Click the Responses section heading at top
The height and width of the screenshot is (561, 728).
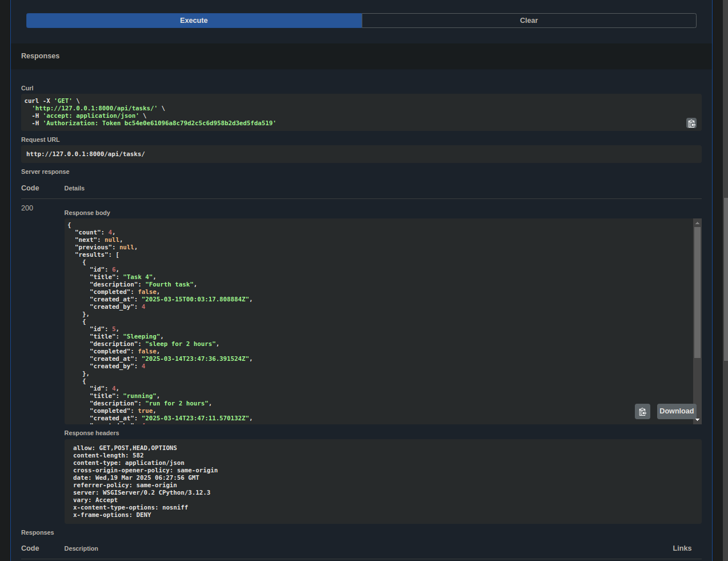(x=41, y=56)
